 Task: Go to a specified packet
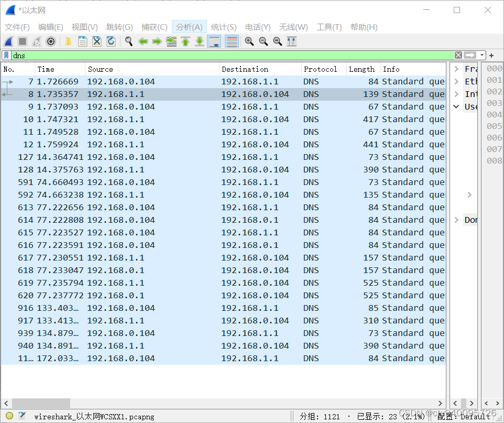tap(171, 41)
